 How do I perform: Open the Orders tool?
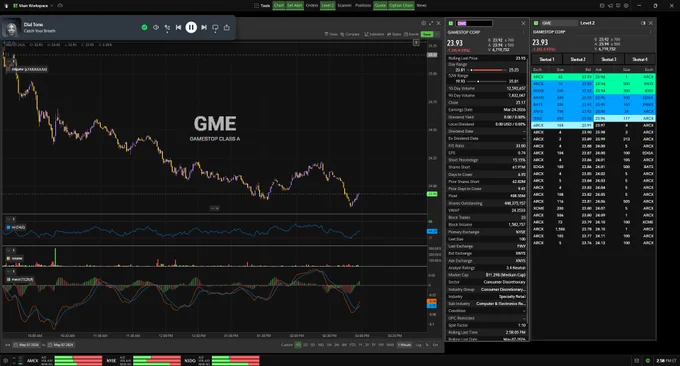[x=312, y=6]
